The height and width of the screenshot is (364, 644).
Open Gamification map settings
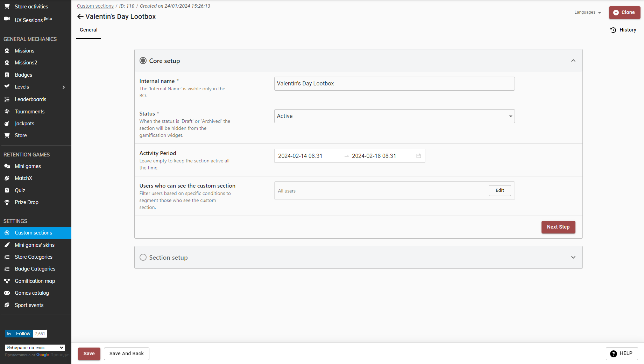tap(35, 281)
